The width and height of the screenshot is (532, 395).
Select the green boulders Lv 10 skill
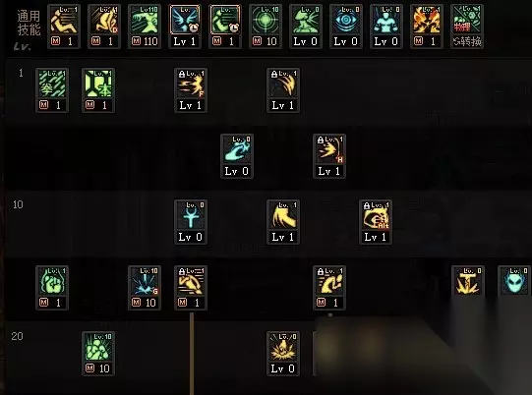click(98, 354)
